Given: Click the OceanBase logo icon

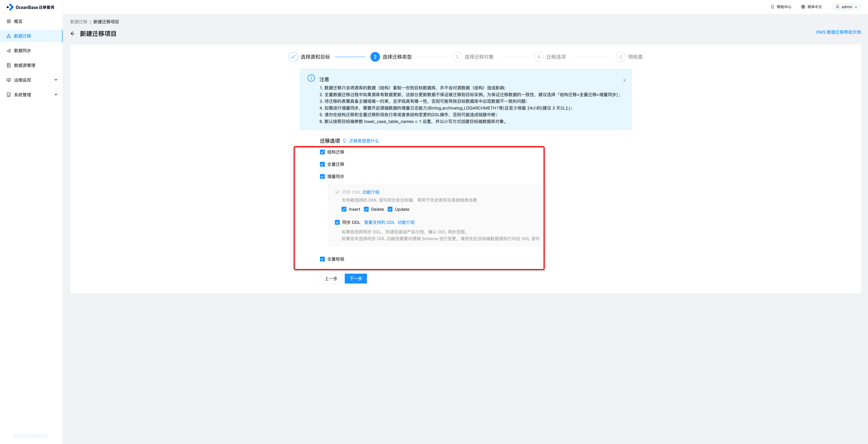Looking at the screenshot, I should [10, 7].
